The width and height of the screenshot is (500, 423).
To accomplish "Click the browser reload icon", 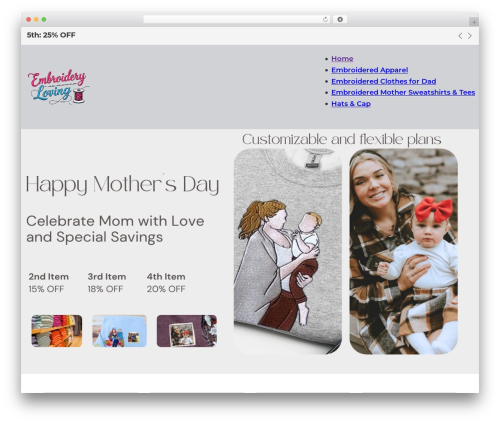I will (325, 20).
